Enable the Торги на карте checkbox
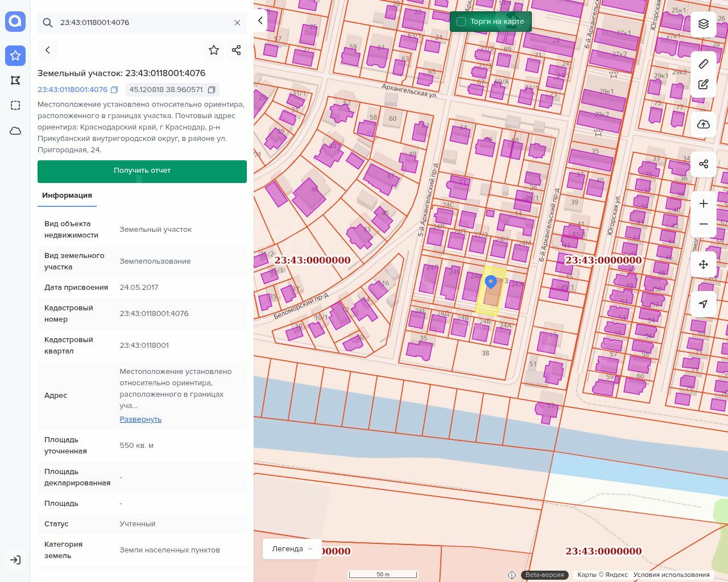Image resolution: width=728 pixels, height=582 pixels. (x=461, y=22)
